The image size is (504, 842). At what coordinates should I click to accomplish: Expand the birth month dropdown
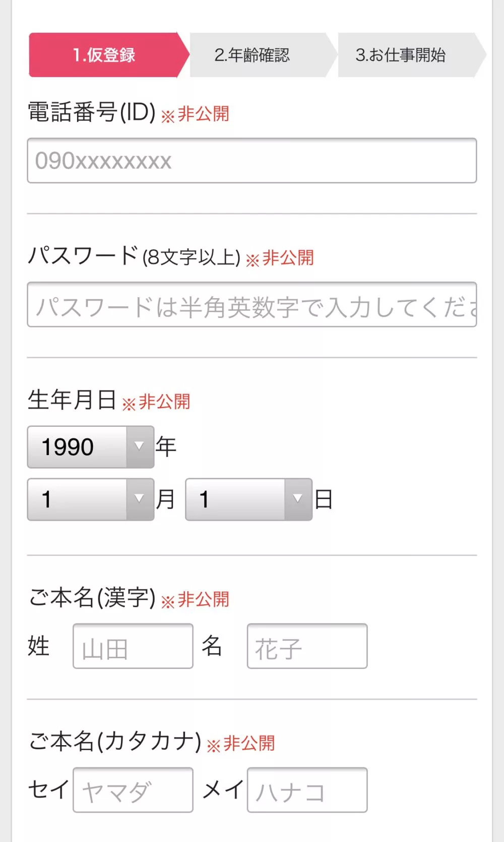(x=91, y=499)
